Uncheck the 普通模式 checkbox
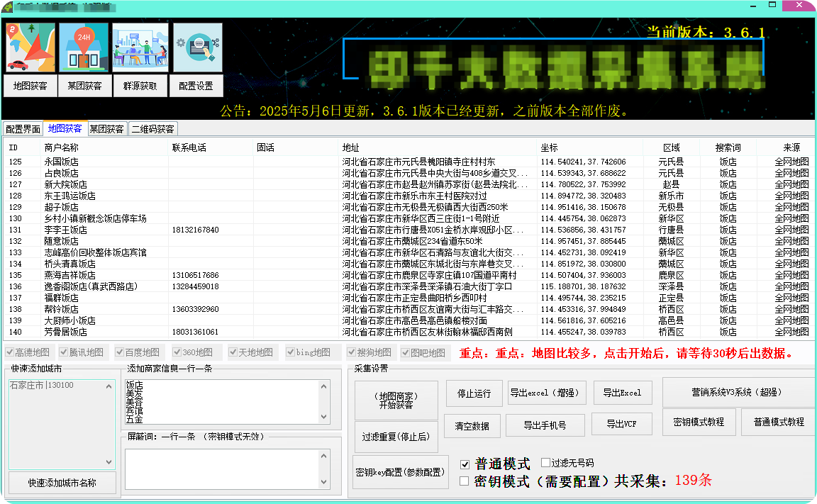The height and width of the screenshot is (504, 817). point(465,464)
